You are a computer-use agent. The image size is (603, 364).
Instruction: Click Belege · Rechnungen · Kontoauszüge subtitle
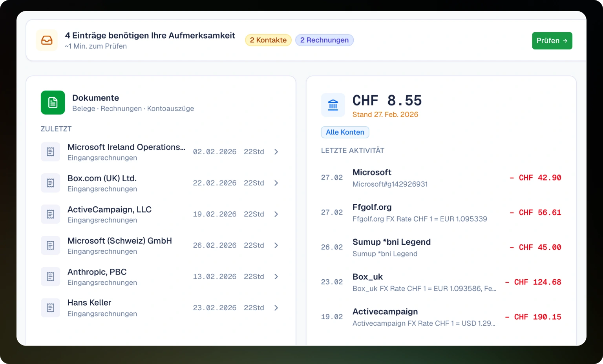tap(133, 109)
